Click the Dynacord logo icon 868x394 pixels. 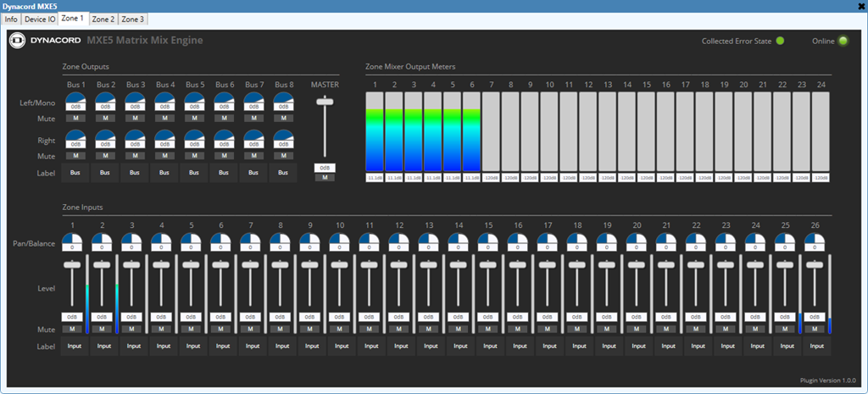16,41
